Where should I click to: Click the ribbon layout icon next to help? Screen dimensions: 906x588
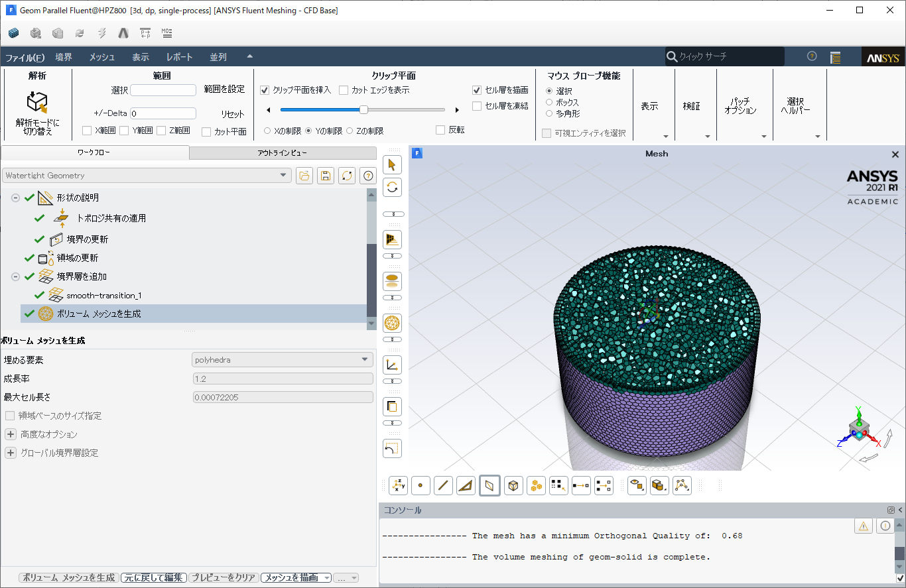(x=836, y=57)
